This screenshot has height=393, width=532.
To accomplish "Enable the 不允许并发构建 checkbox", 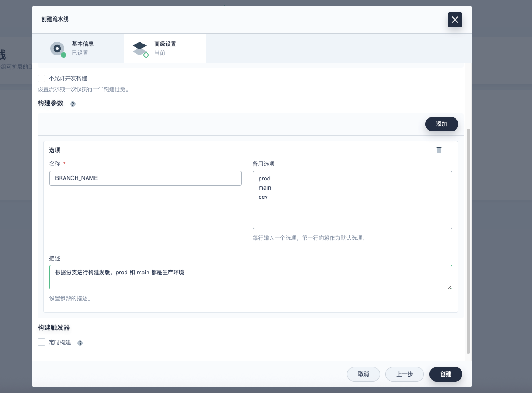I will tap(42, 78).
